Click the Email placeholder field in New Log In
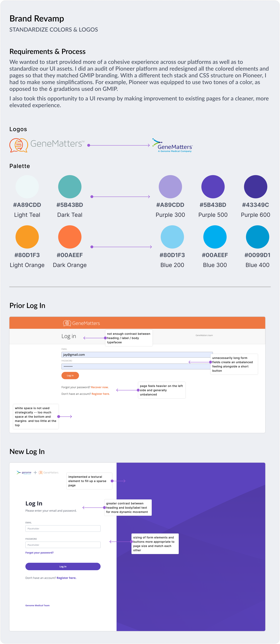 [x=63, y=529]
